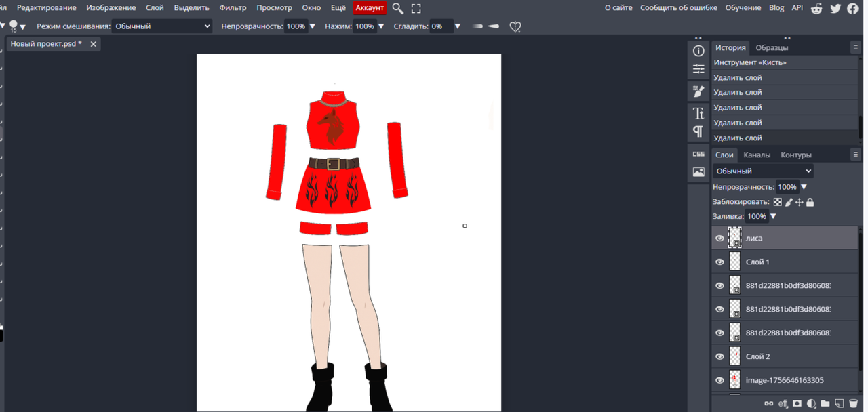Open the Character panel icon
The height and width of the screenshot is (412, 868).
tap(698, 112)
